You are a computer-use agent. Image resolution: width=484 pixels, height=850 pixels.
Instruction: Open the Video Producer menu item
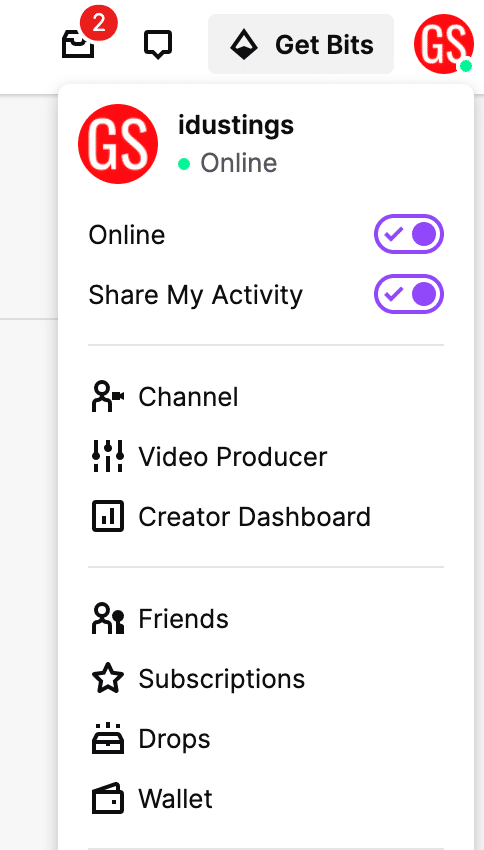266,456
